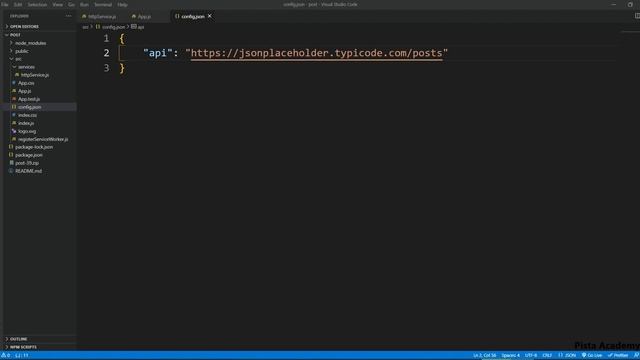
Task: Open package.json in the explorer
Action: [29, 155]
